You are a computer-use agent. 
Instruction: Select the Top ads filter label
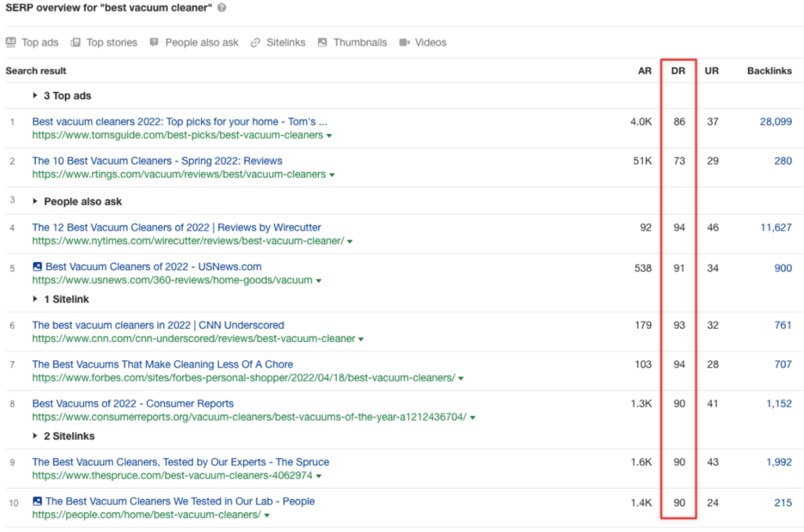40,42
